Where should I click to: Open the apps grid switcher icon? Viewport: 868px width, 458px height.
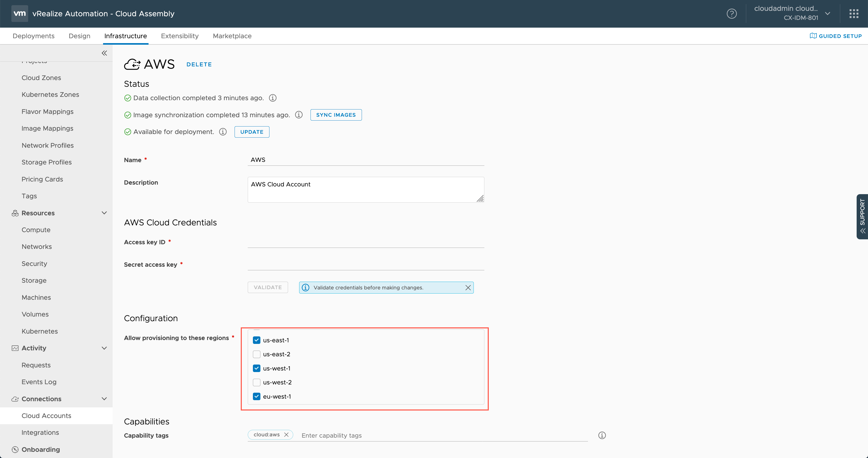click(854, 14)
